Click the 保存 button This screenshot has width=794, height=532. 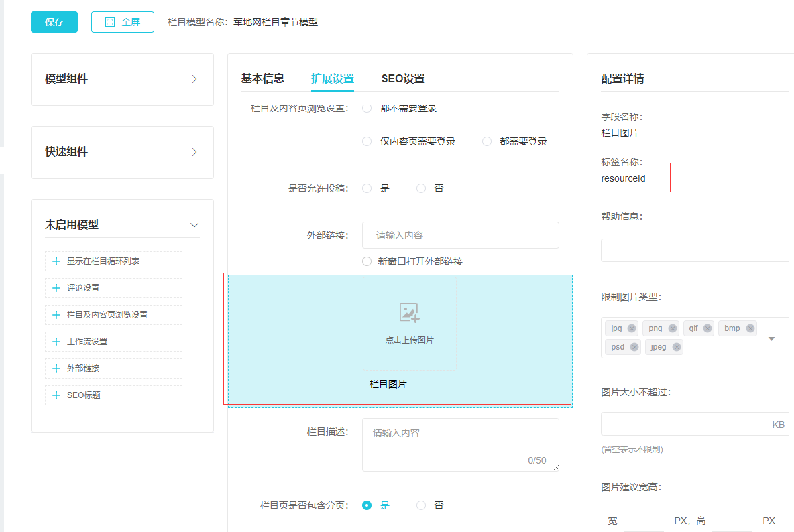click(54, 22)
